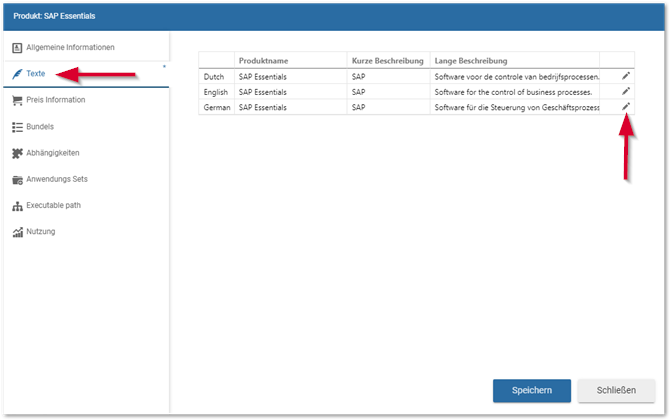Click the list icon beside Bundels

tap(17, 127)
